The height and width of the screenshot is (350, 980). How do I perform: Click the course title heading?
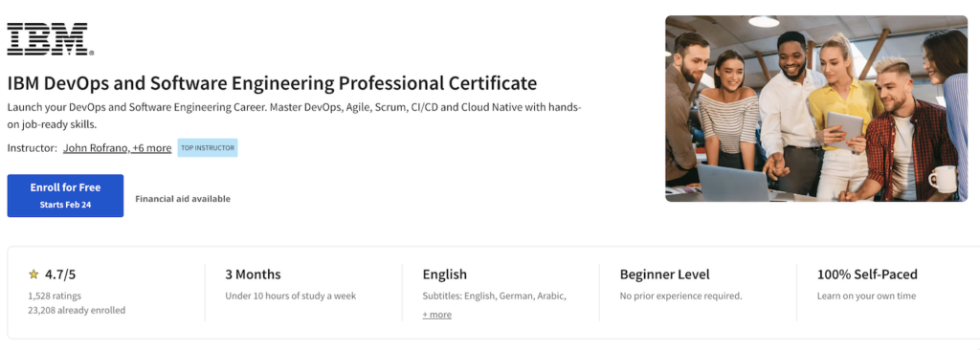[273, 83]
